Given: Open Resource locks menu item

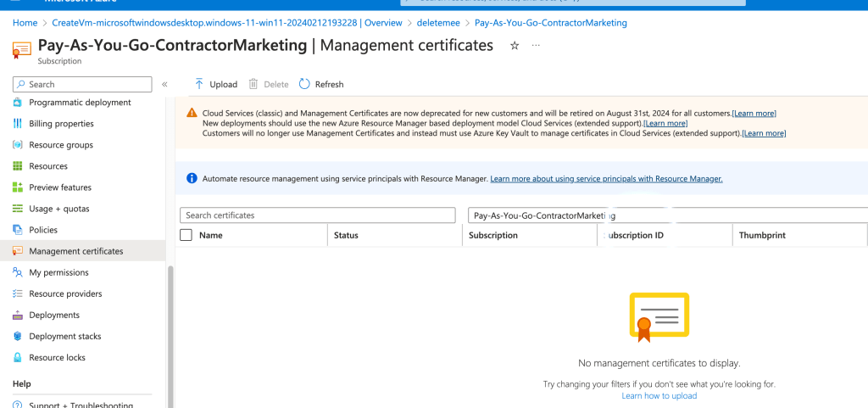Looking at the screenshot, I should click(x=57, y=358).
